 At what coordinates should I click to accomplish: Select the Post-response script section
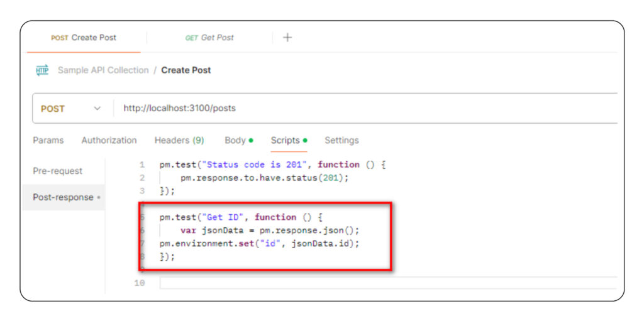pos(64,197)
